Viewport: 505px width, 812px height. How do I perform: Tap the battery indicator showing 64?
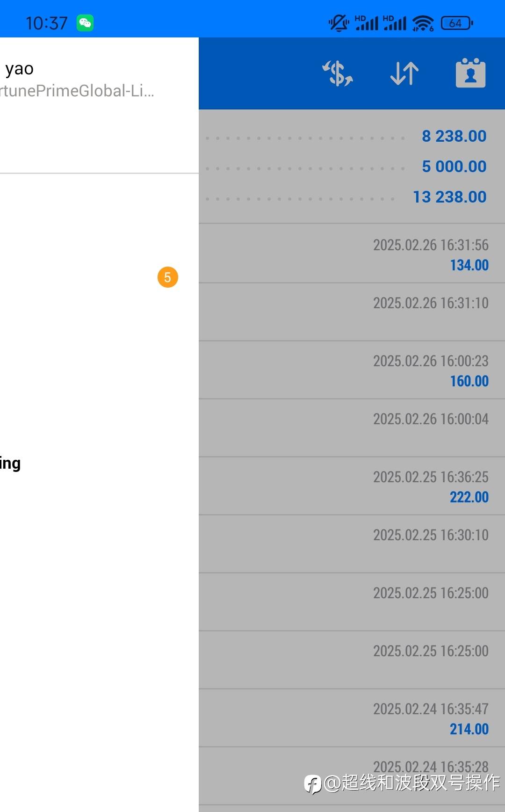[456, 23]
